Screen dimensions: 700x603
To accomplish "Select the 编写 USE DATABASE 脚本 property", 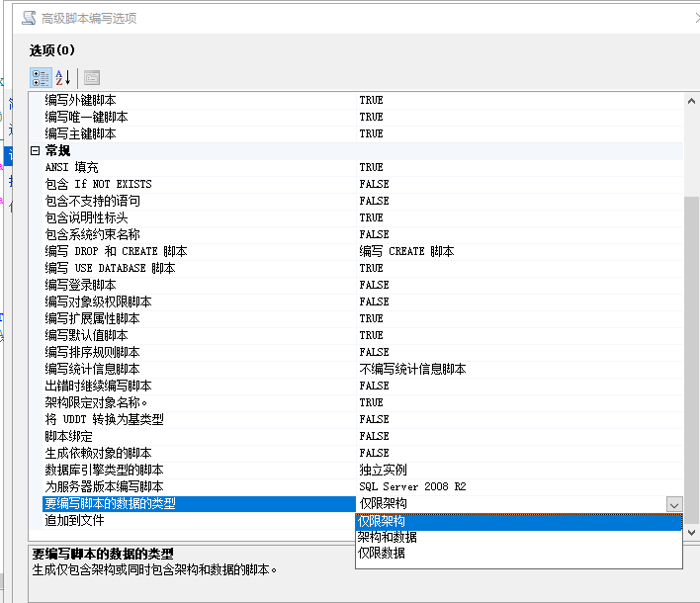I will [x=200, y=269].
